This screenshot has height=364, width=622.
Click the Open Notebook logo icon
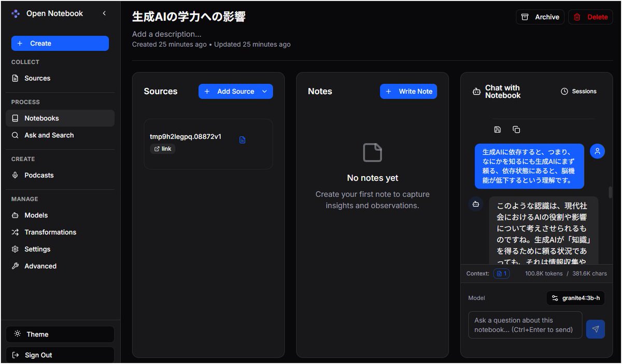pyautogui.click(x=16, y=14)
